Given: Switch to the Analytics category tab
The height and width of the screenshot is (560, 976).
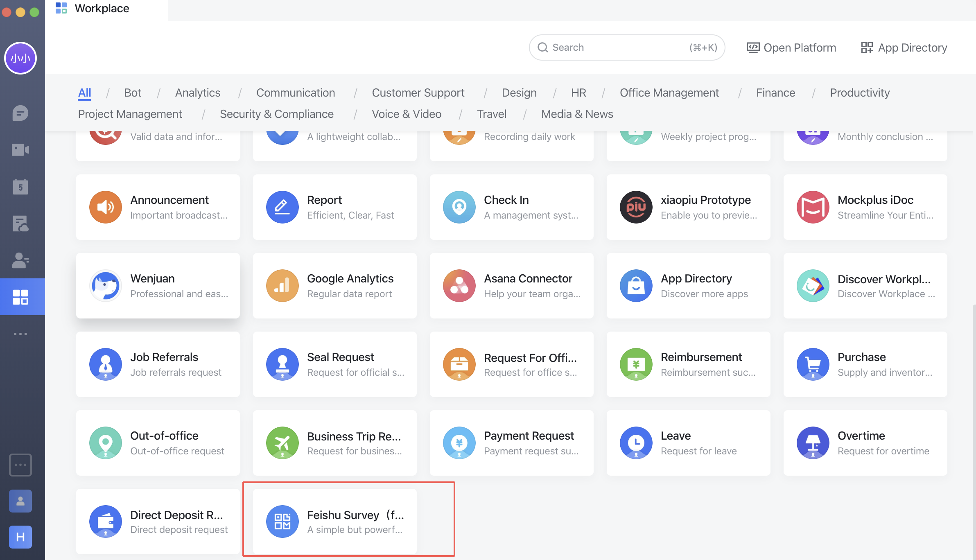Looking at the screenshot, I should tap(198, 93).
